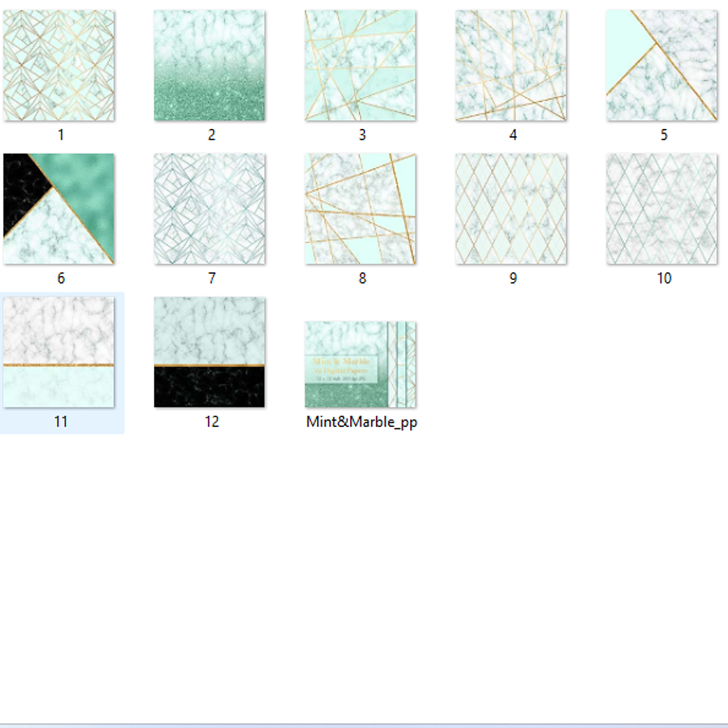Click the filename label "12"

click(x=212, y=422)
